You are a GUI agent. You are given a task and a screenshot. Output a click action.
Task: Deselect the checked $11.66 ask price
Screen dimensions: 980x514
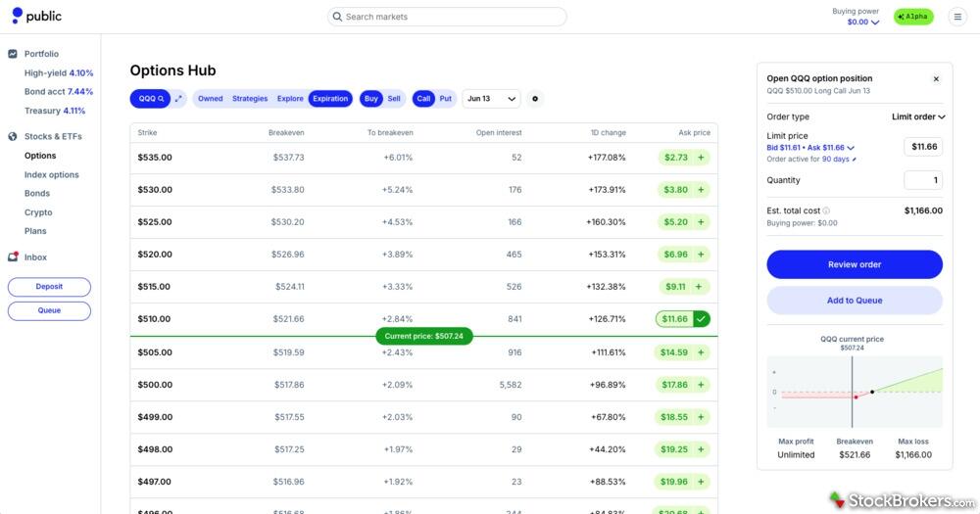coord(701,319)
